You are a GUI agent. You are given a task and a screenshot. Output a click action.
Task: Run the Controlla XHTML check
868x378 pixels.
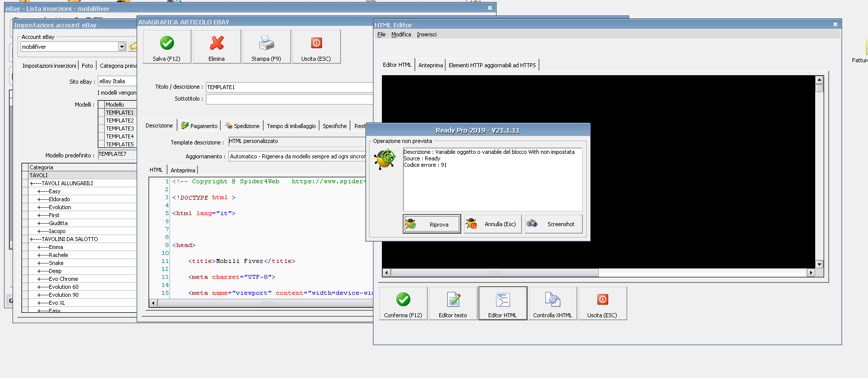[x=553, y=303]
